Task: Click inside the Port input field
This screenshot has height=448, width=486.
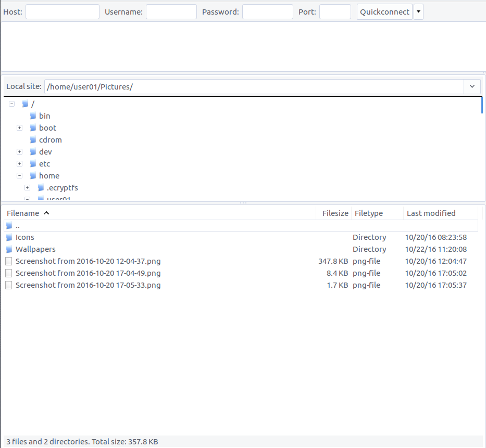Action: (335, 11)
